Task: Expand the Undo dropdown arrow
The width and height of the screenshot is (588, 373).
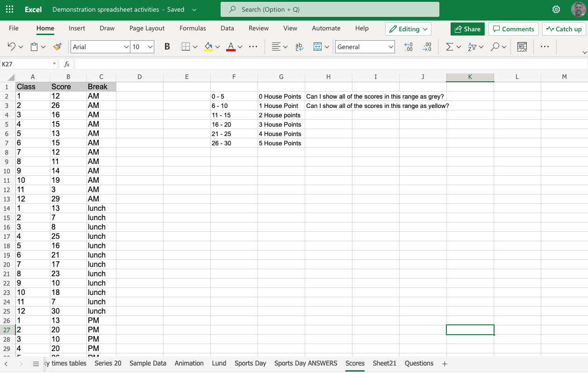Action: pos(21,47)
